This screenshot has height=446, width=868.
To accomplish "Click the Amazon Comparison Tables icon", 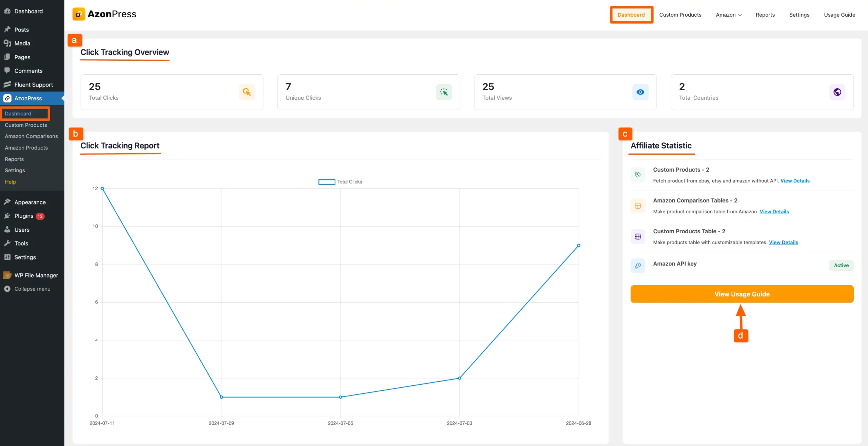I will pyautogui.click(x=638, y=206).
